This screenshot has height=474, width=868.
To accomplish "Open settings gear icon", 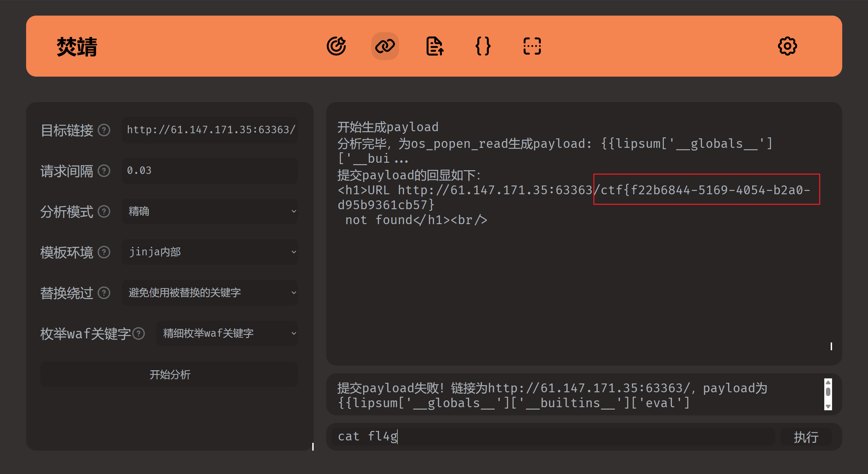I will [x=787, y=46].
